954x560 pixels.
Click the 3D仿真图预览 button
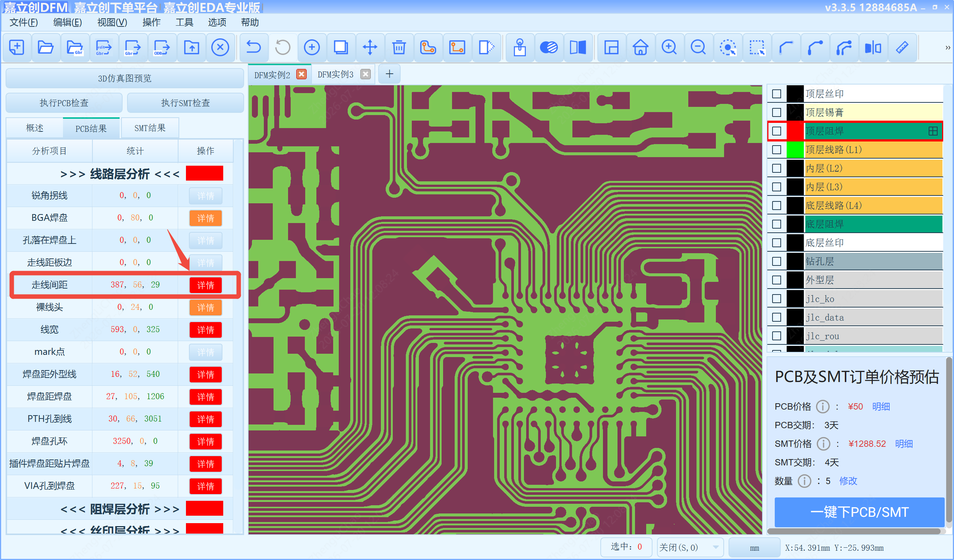coord(124,78)
